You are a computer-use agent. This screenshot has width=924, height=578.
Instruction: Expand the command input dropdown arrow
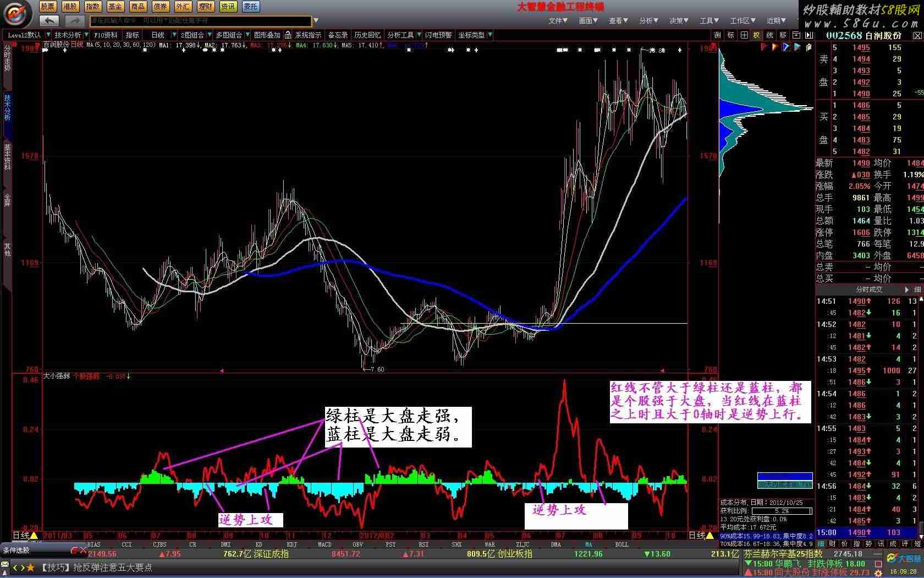pyautogui.click(x=316, y=21)
